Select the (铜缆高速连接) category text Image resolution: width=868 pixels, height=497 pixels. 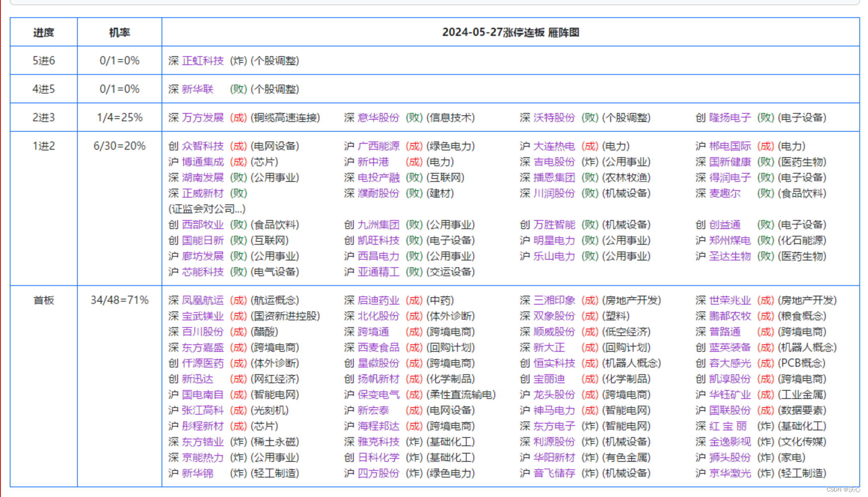(285, 118)
